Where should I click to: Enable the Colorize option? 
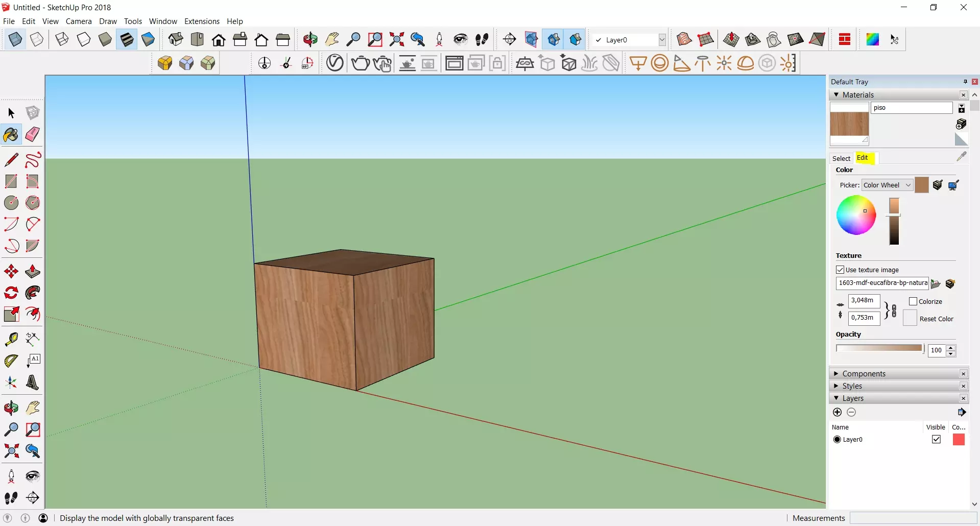914,301
